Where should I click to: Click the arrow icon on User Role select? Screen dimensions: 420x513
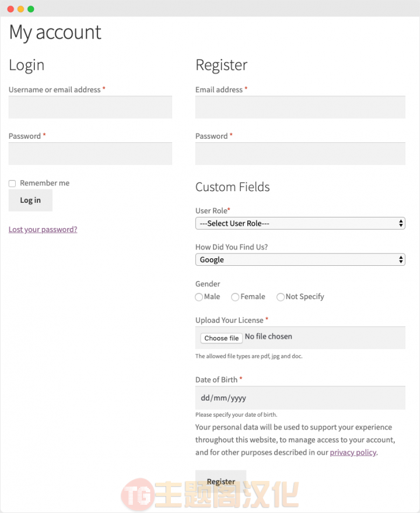pyautogui.click(x=401, y=223)
